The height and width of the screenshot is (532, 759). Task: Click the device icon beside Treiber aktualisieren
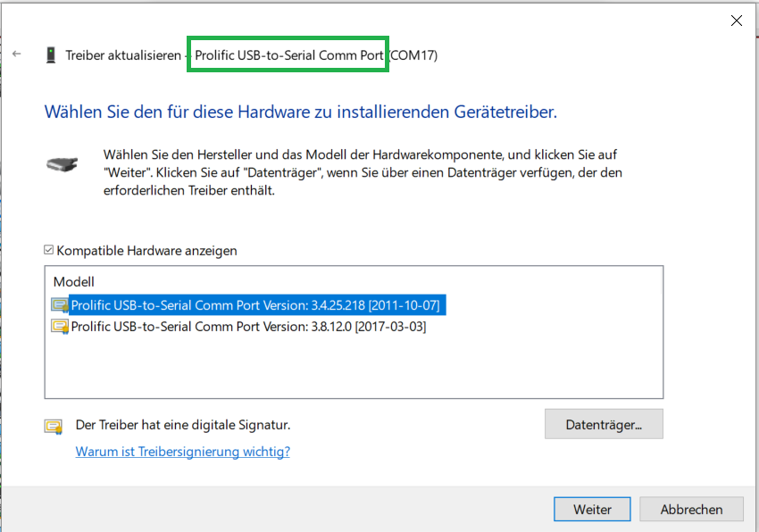[51, 55]
